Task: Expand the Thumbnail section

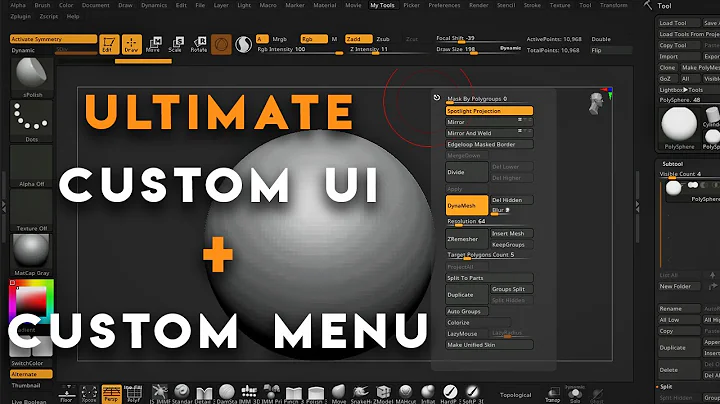Action: click(26, 386)
